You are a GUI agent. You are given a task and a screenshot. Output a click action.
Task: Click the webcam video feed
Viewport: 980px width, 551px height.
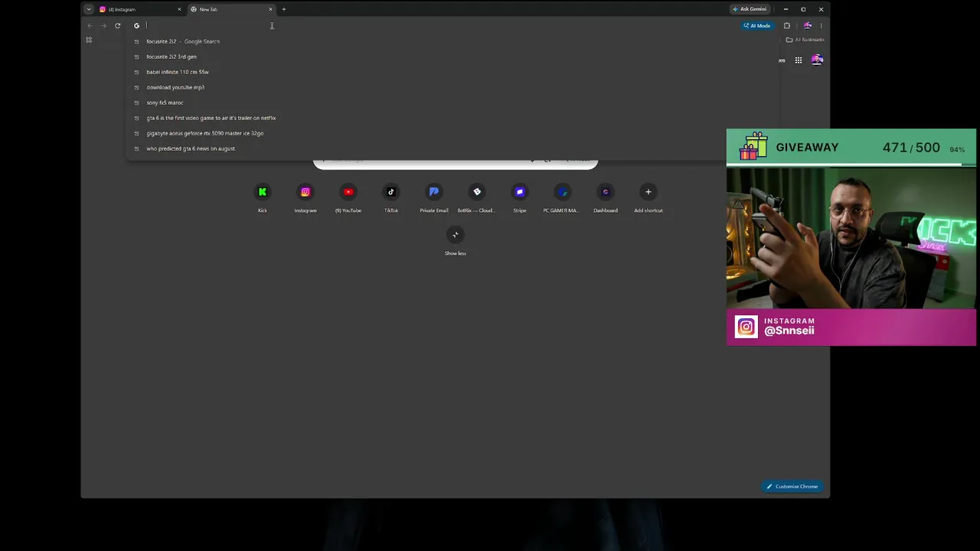point(851,237)
